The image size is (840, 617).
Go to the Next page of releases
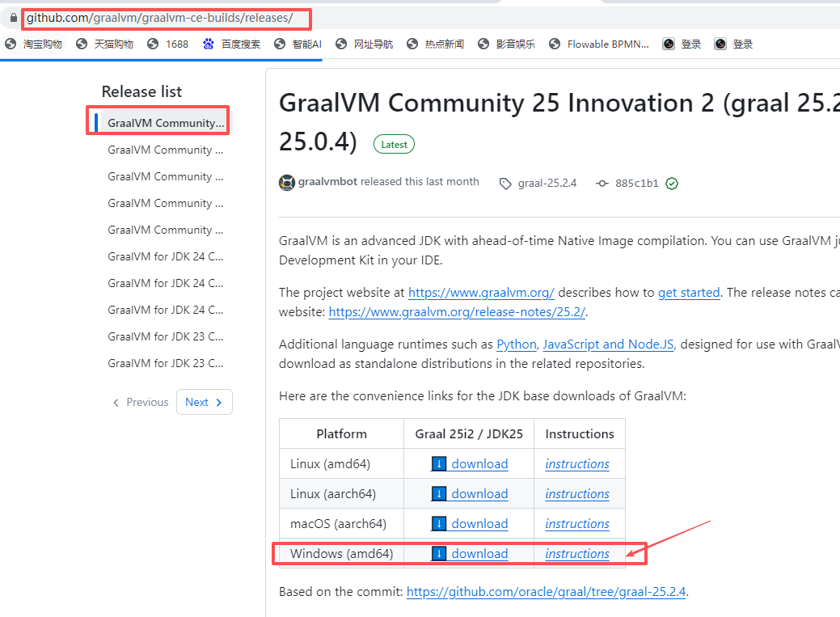[x=204, y=402]
